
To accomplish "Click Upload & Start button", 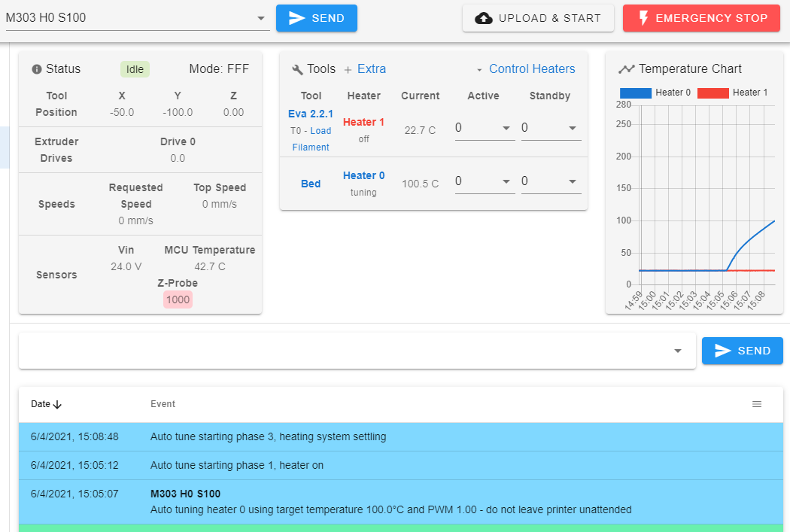I will [538, 18].
